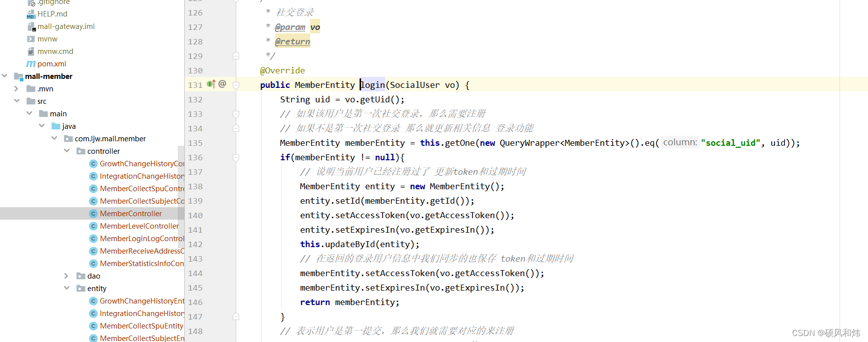Click the MemberCollectSpuEntity class icon
This screenshot has height=342, width=868.
click(93, 326)
